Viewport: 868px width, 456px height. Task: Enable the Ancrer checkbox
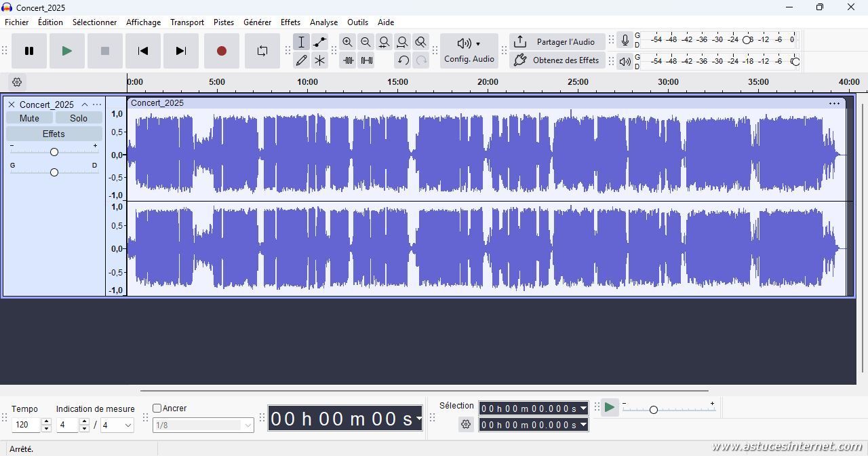[157, 408]
